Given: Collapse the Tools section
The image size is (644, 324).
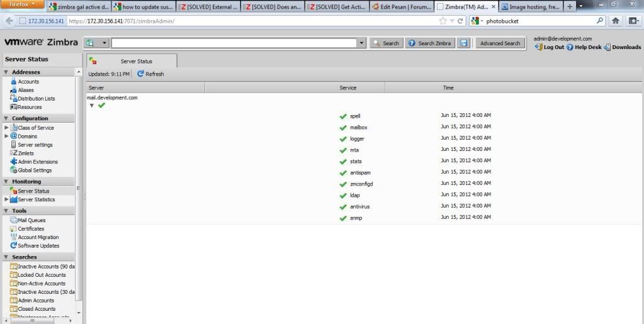Looking at the screenshot, I should 6,211.
